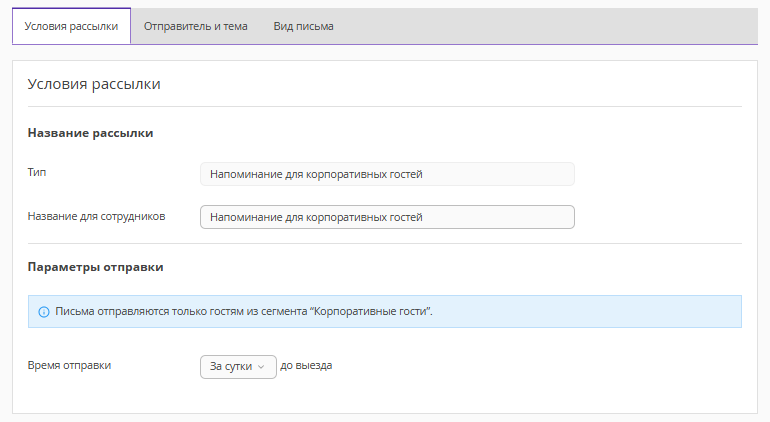Click the chevron arrow in the За сутки dropdown

(261, 367)
